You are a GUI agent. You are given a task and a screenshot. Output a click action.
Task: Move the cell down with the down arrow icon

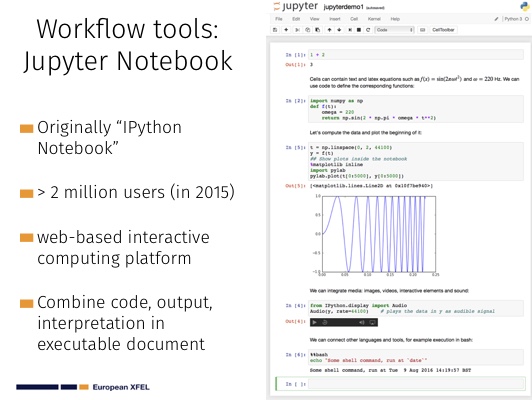tap(339, 30)
